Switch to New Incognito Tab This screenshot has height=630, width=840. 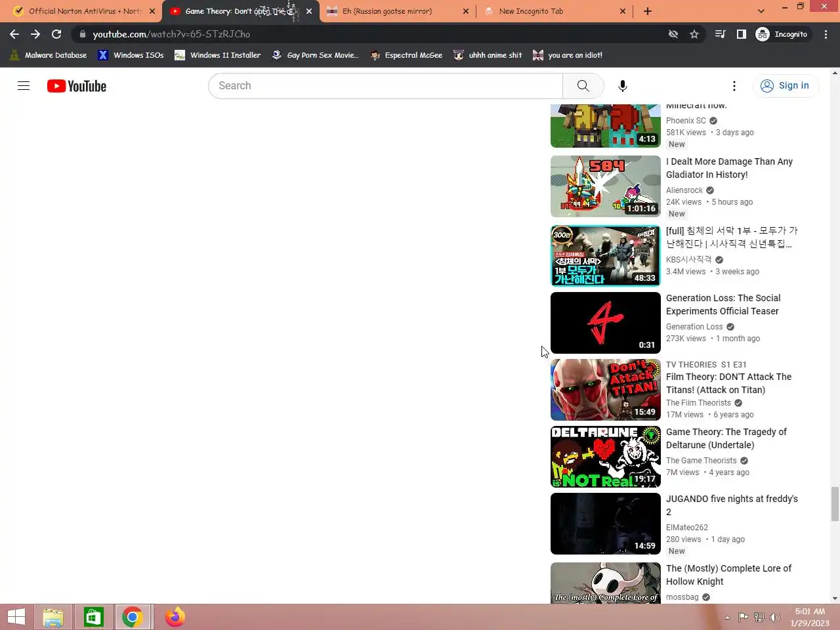pos(555,11)
